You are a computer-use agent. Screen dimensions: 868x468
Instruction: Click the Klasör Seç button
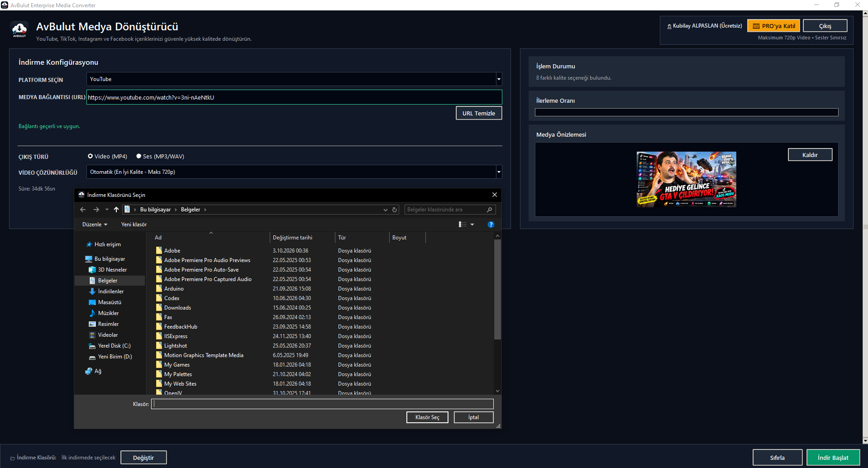[x=427, y=417]
